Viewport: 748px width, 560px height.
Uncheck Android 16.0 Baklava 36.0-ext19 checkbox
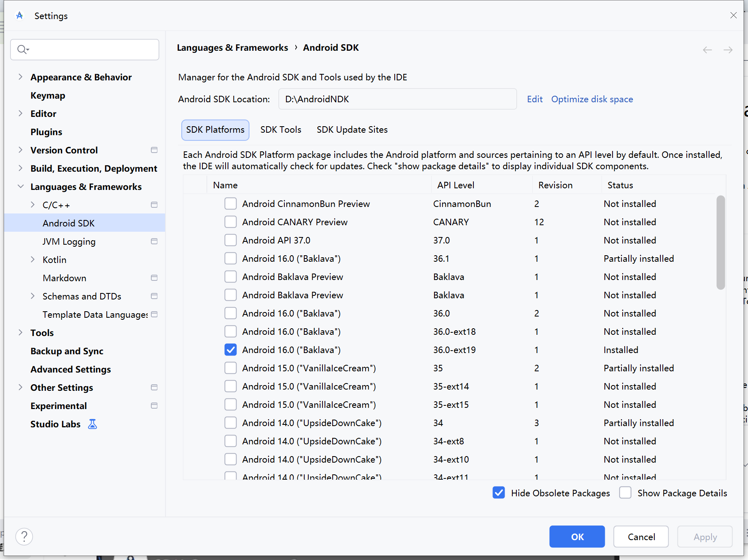point(231,350)
